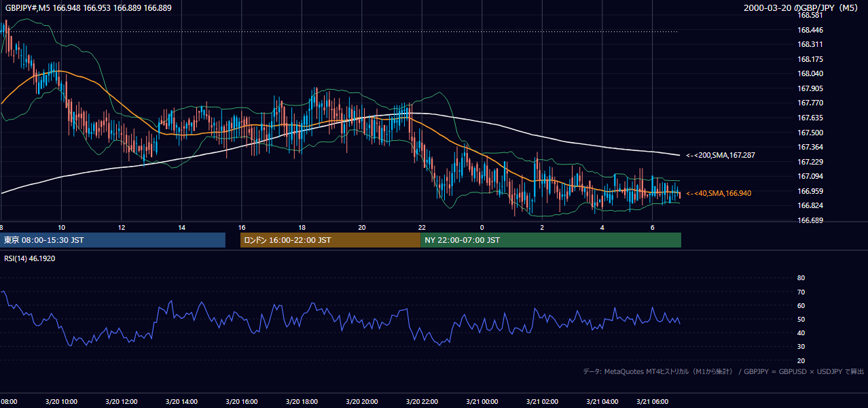Click price axis value 167.905
The image size is (868, 408).
tap(810, 88)
